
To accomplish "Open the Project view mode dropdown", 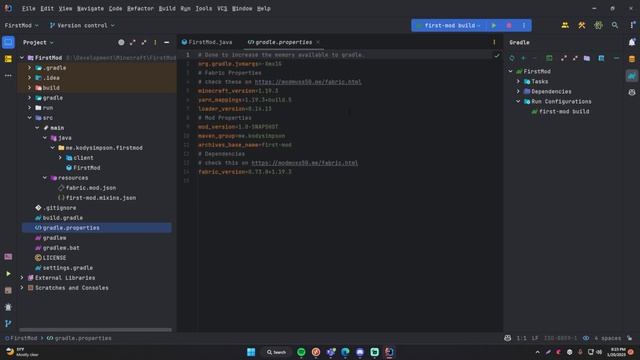I will (38, 42).
